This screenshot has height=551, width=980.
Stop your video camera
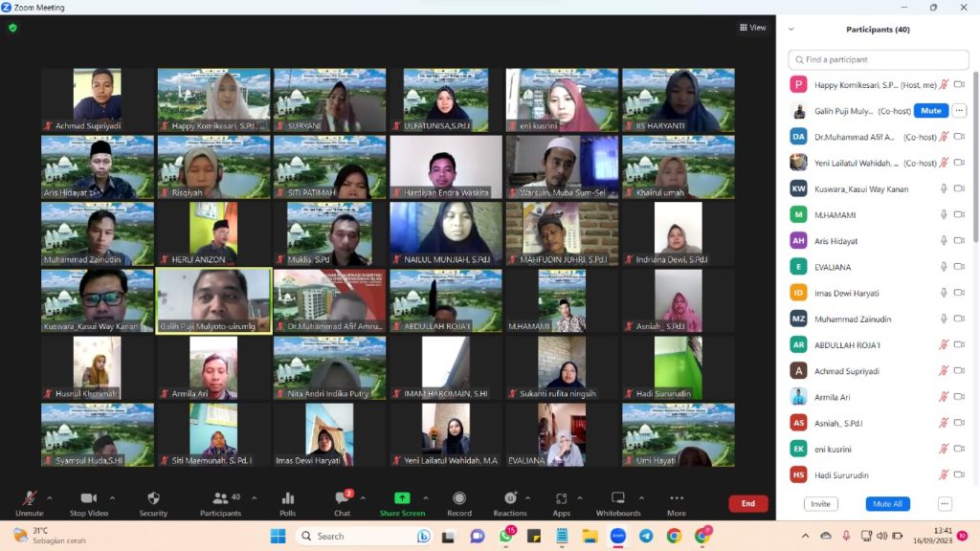[x=89, y=503]
